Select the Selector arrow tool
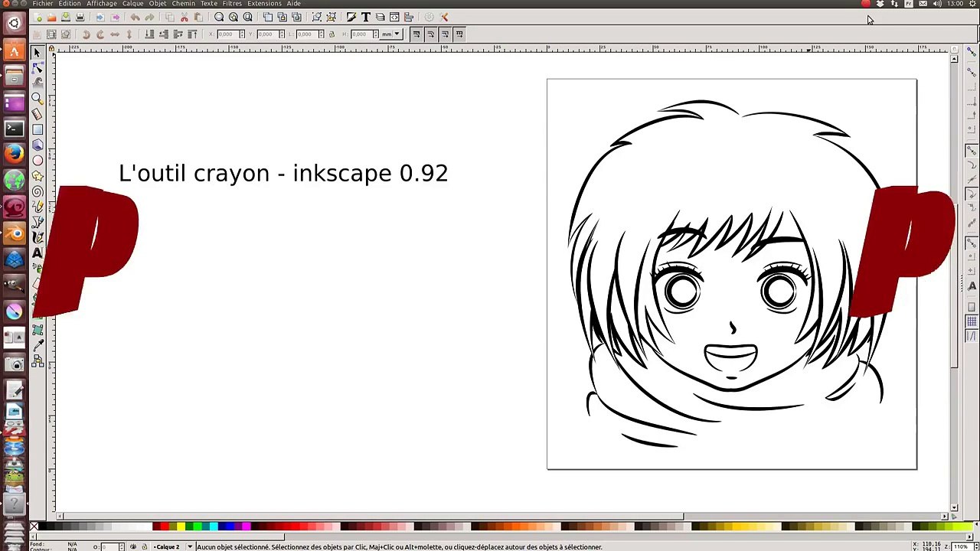The image size is (980, 551). 38,52
